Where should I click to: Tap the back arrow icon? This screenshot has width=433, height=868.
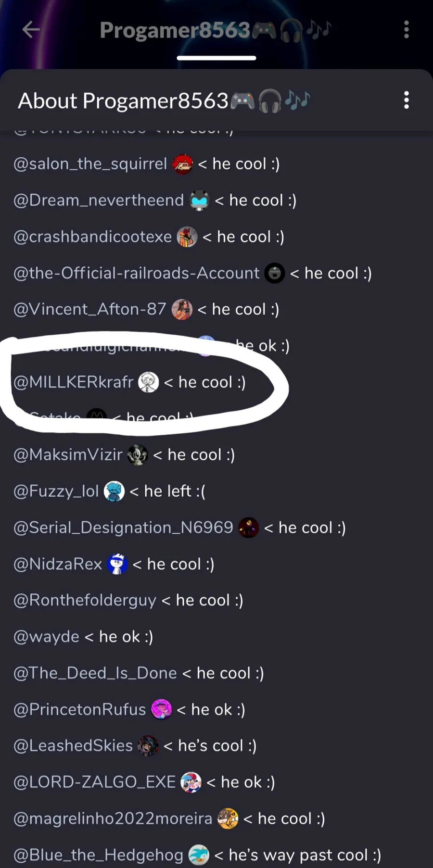[31, 29]
